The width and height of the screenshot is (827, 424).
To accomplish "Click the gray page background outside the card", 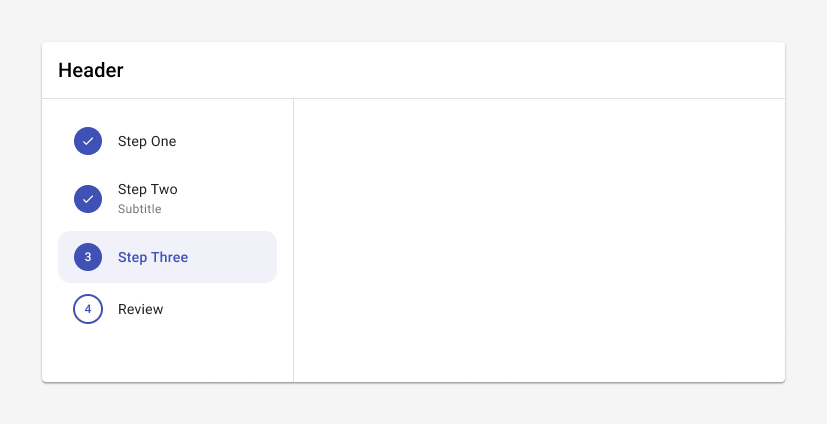I will tap(414, 20).
